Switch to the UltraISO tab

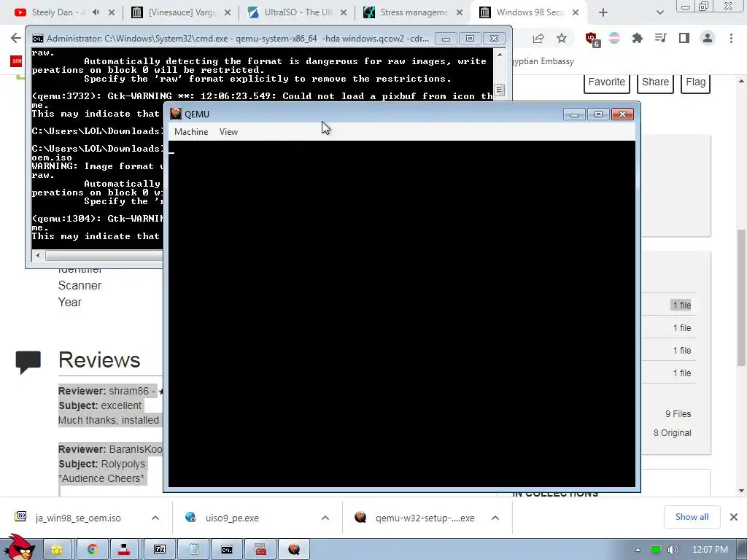pyautogui.click(x=298, y=12)
